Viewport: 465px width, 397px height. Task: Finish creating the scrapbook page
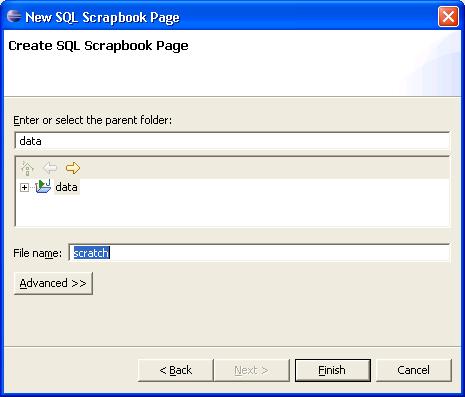click(x=333, y=370)
